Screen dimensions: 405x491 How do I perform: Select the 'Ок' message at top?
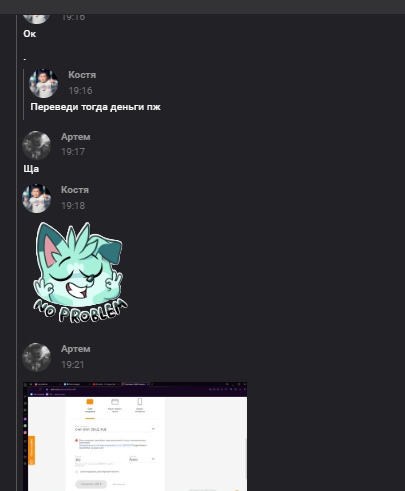(x=29, y=34)
